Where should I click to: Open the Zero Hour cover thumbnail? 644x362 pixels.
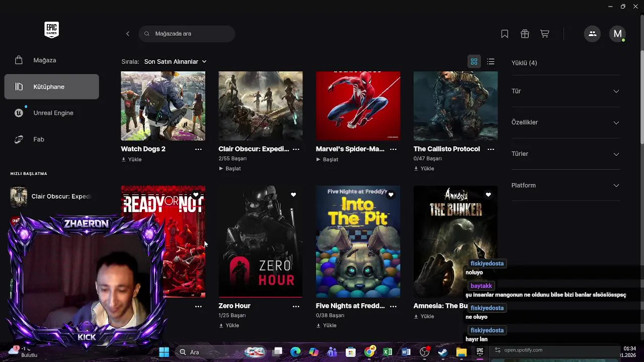pos(261,242)
